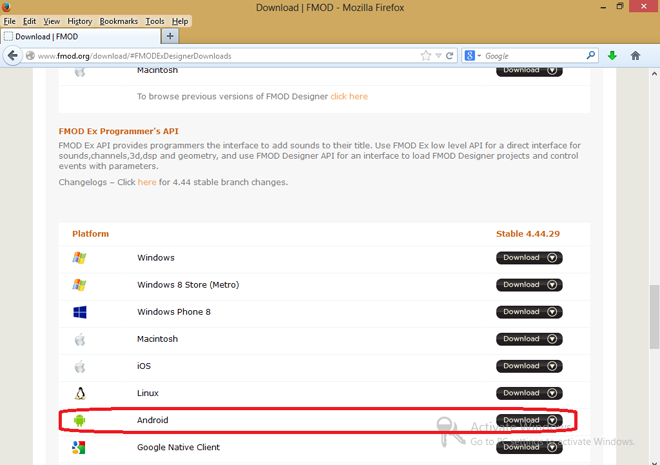Click Windows 8 Store (Metro) platform icon
660x465 pixels.
click(79, 285)
